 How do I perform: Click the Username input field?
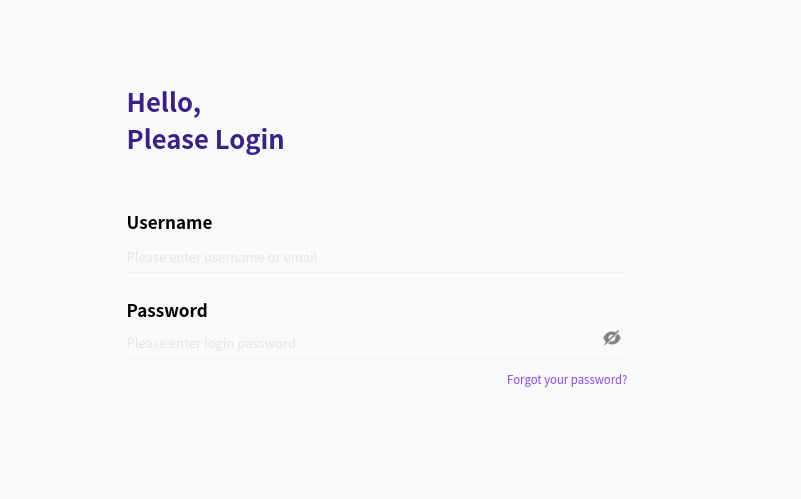376,257
